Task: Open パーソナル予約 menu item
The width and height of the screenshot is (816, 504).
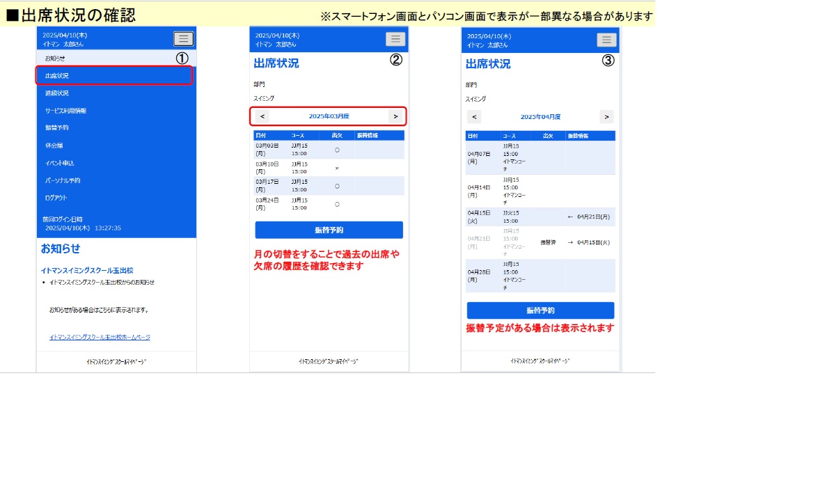Action: (x=63, y=180)
